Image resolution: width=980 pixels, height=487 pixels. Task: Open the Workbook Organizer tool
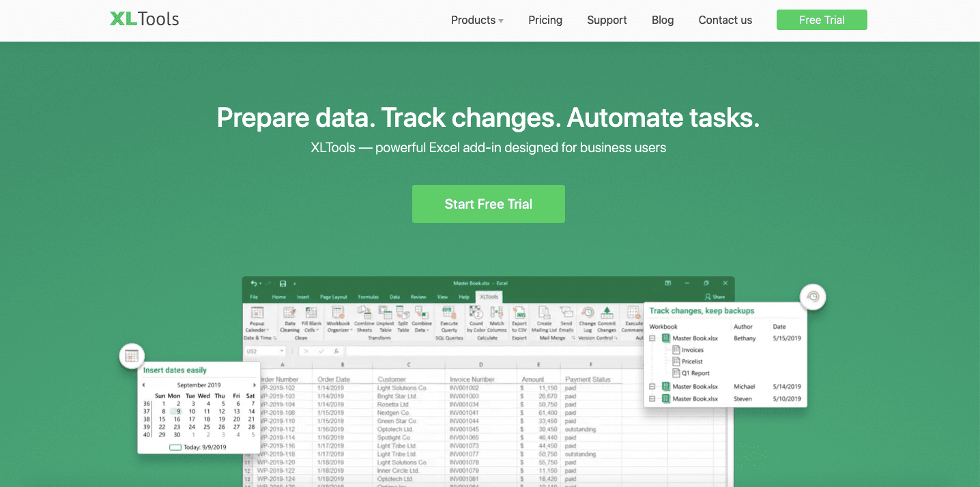point(338,319)
